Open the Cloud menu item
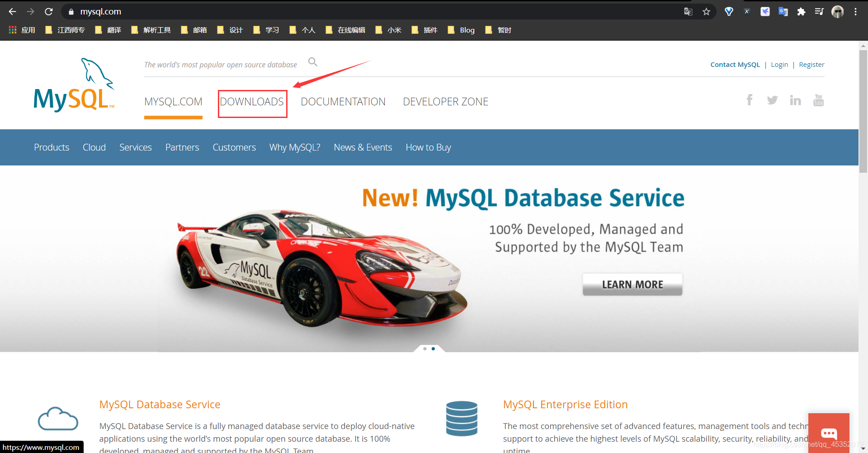Viewport: 868px width, 453px height. [94, 147]
